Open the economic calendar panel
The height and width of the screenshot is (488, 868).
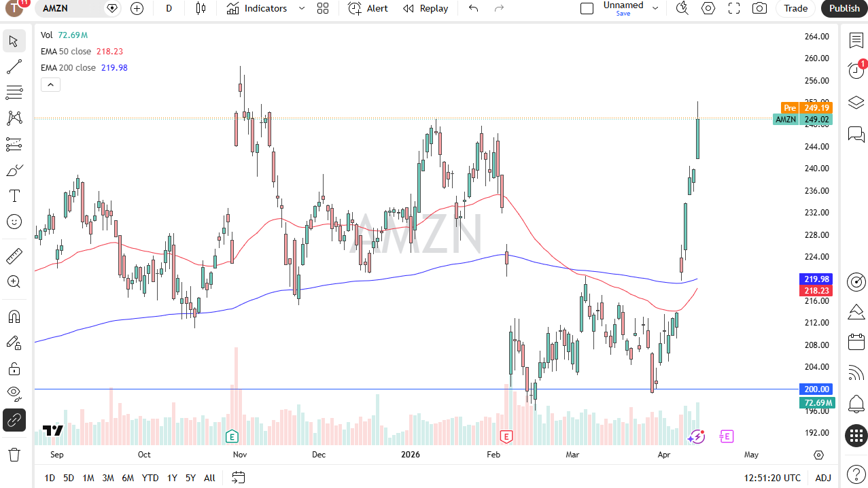click(856, 342)
